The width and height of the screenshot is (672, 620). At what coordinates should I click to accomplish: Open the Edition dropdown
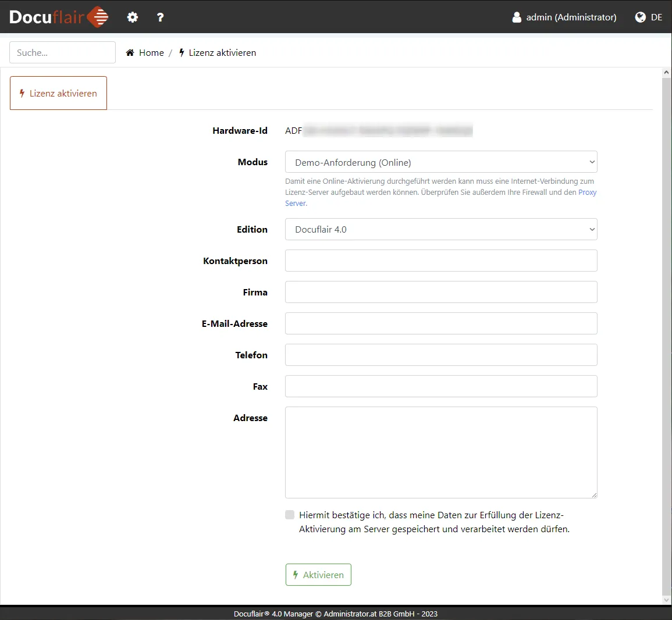pyautogui.click(x=441, y=229)
